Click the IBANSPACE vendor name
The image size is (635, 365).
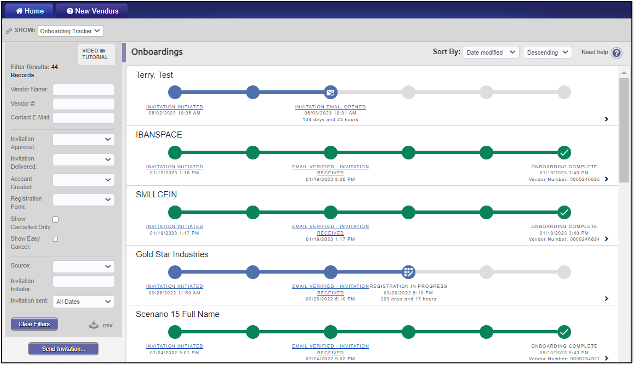[159, 135]
